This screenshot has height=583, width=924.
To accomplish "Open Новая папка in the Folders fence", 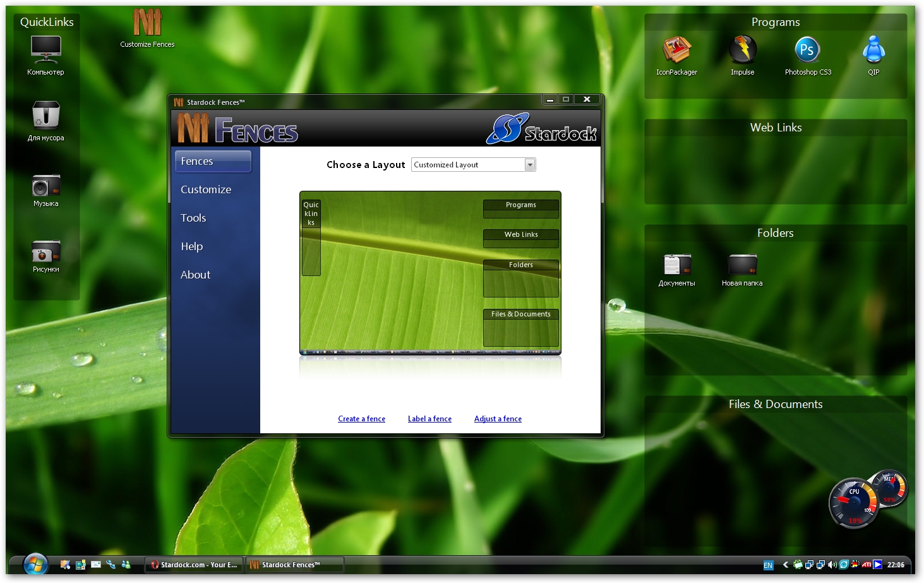I will click(x=742, y=270).
